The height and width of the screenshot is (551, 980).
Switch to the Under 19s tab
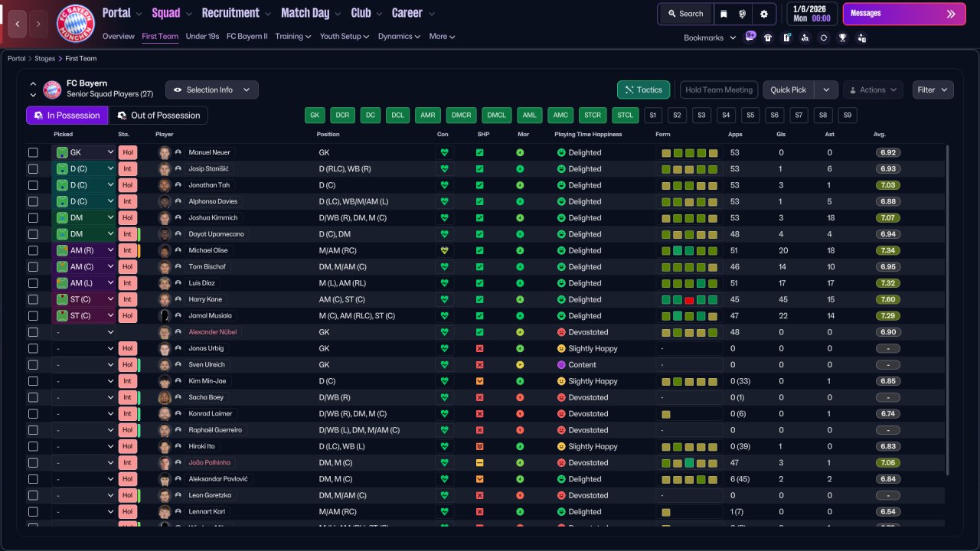click(x=202, y=36)
